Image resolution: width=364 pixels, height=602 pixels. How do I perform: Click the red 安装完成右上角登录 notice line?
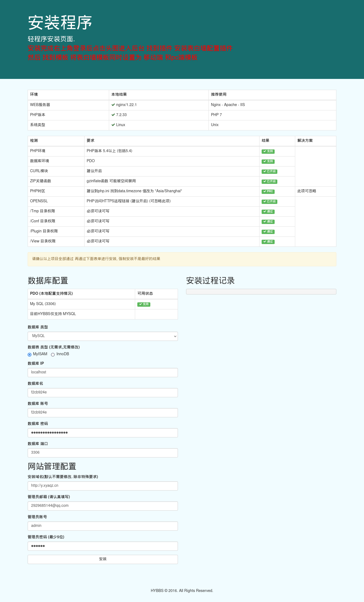coord(130,49)
